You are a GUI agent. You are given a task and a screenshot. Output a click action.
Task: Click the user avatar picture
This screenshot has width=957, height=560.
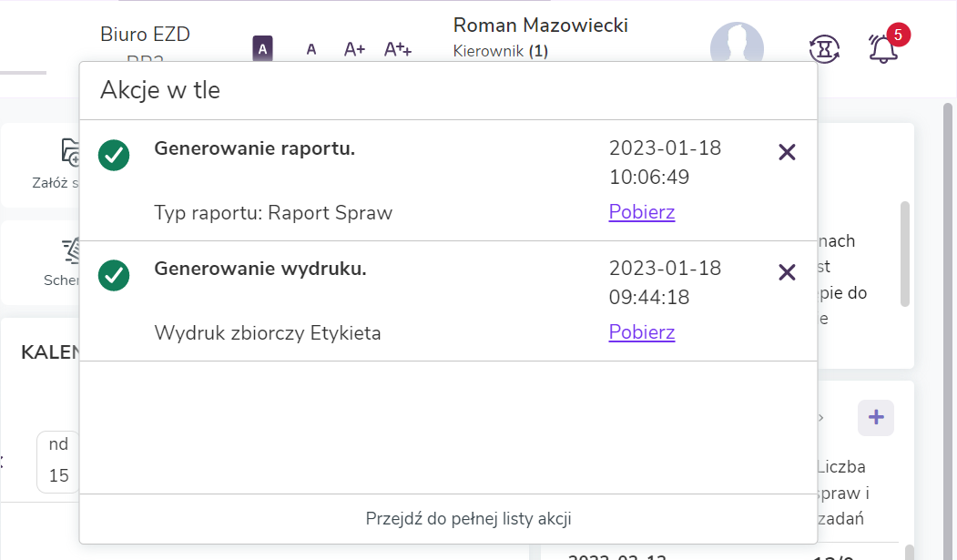click(x=737, y=44)
